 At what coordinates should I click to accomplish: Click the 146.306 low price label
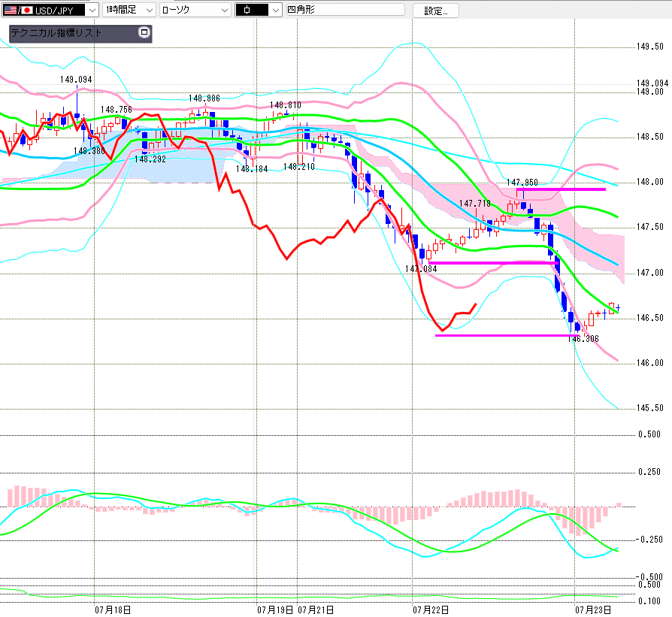point(583,339)
